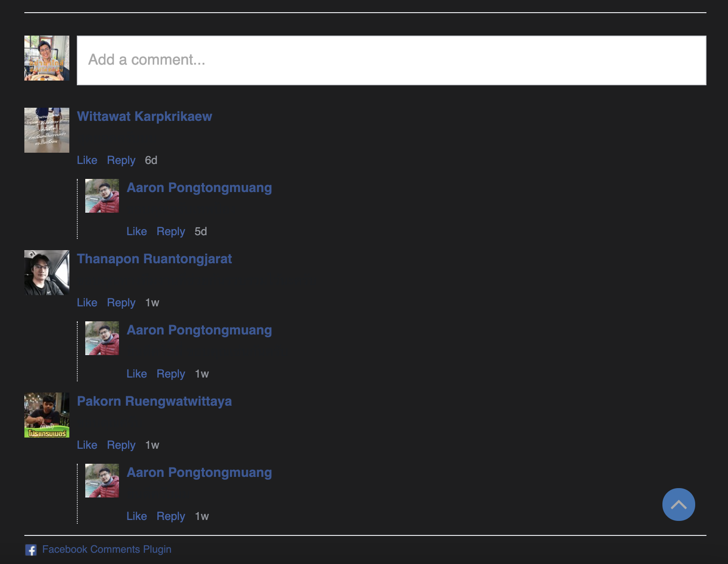The image size is (728, 564).
Task: Click Pakorn Ruengwatwittaya's avatar thumbnail
Action: point(47,415)
